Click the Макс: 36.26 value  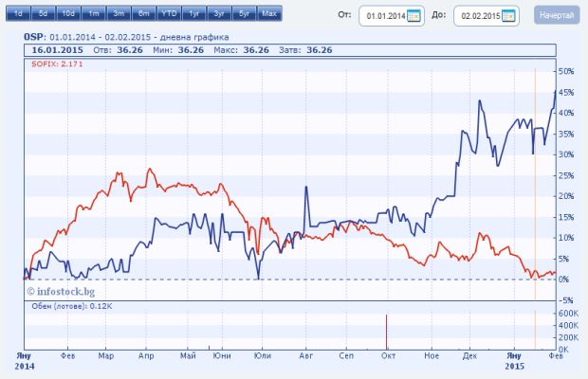pyautogui.click(x=241, y=50)
